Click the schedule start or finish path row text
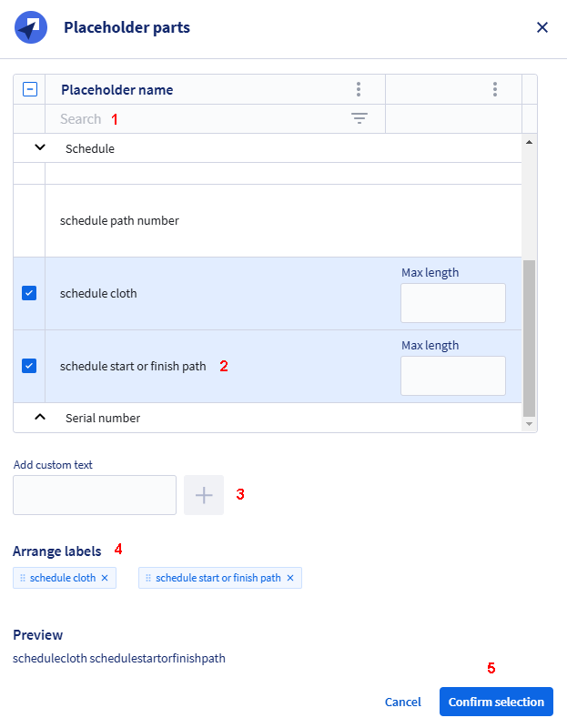Viewport: 567px width, 728px height. coord(133,367)
